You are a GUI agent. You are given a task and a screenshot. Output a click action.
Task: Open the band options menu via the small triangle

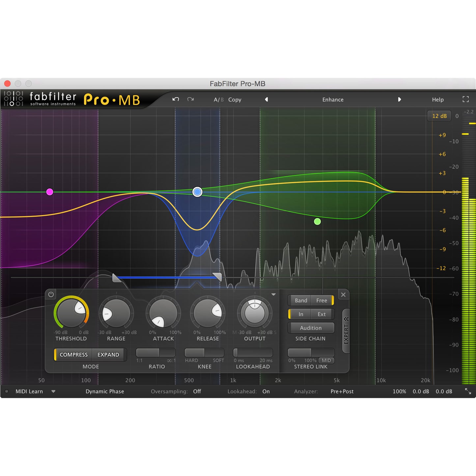point(273,294)
